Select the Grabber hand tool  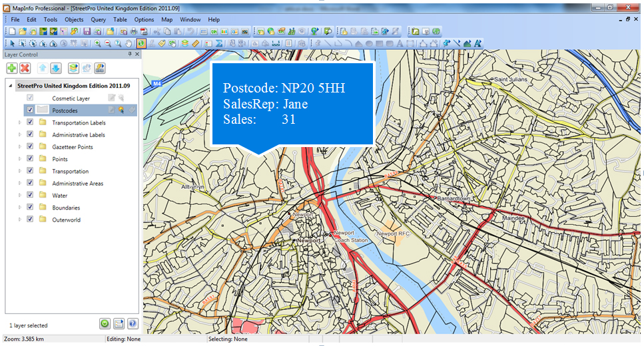(129, 43)
